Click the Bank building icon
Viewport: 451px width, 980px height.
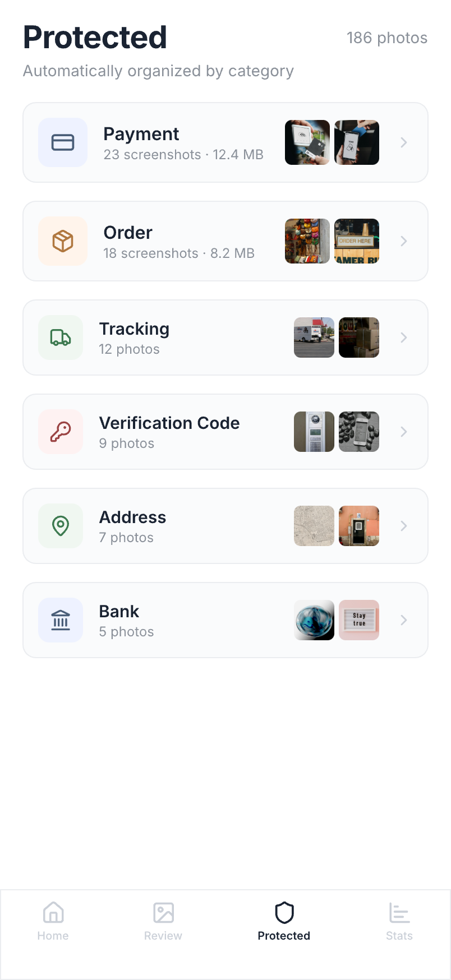[61, 620]
